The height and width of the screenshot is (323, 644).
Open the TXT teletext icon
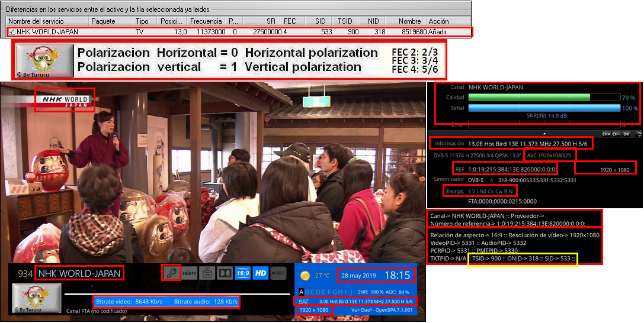[207, 273]
